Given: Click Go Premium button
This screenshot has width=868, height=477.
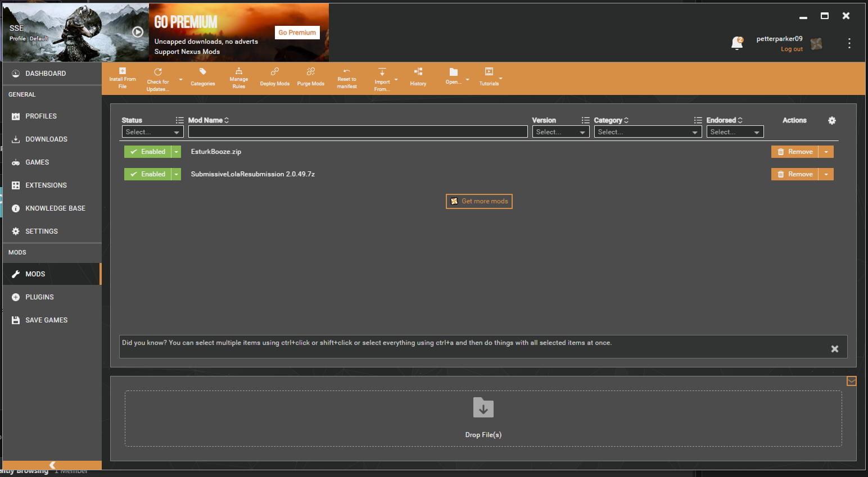Looking at the screenshot, I should (297, 33).
